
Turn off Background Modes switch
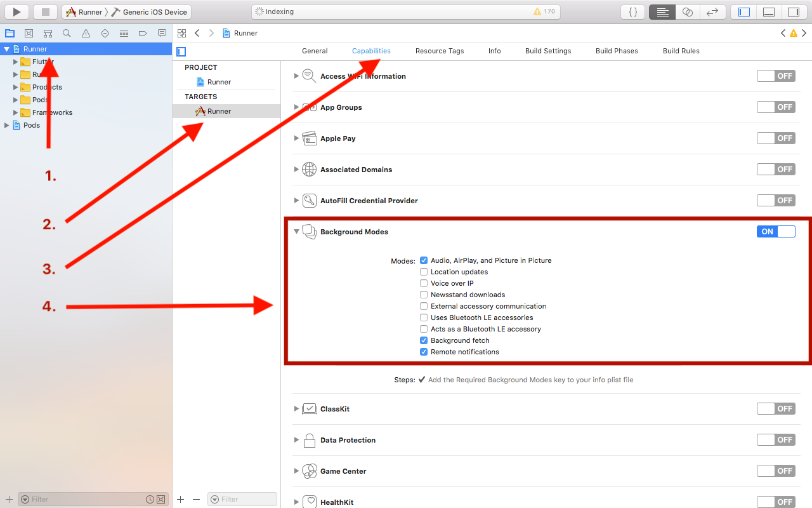point(776,232)
